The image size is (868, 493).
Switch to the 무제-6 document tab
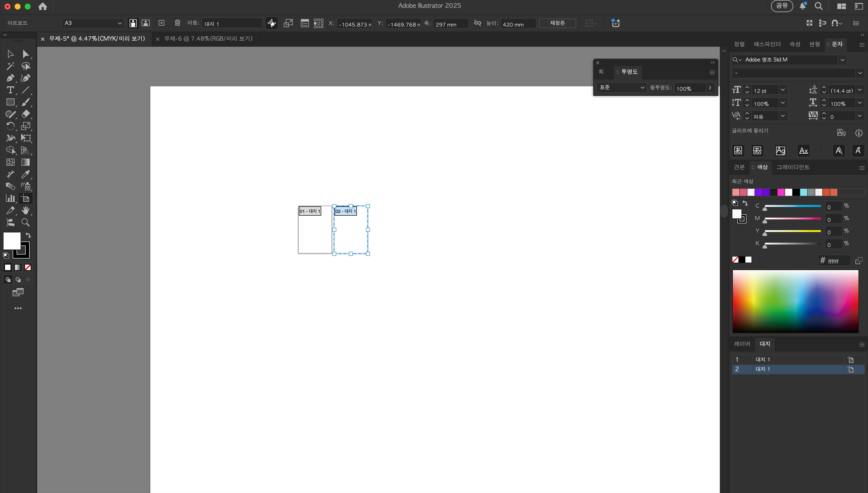point(208,39)
